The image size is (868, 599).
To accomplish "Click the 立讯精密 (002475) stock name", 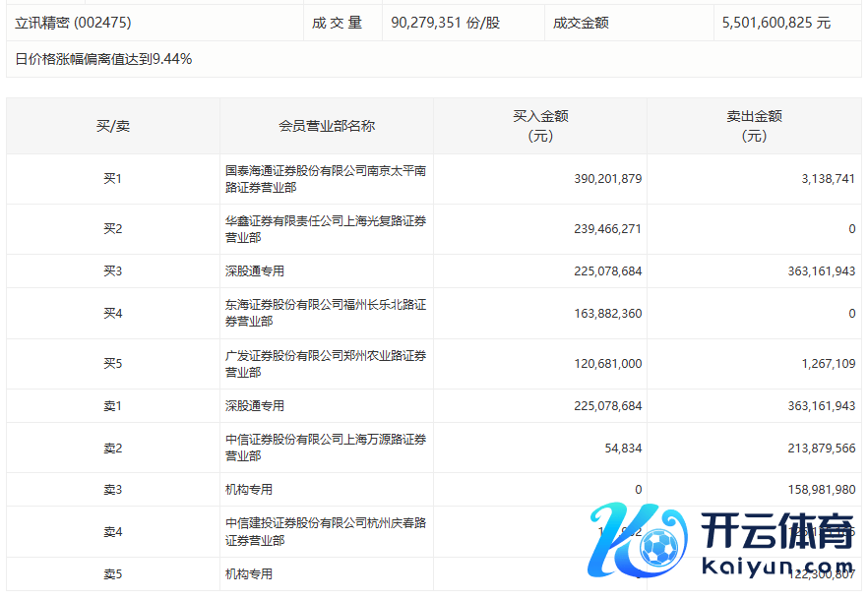I will 73,22.
